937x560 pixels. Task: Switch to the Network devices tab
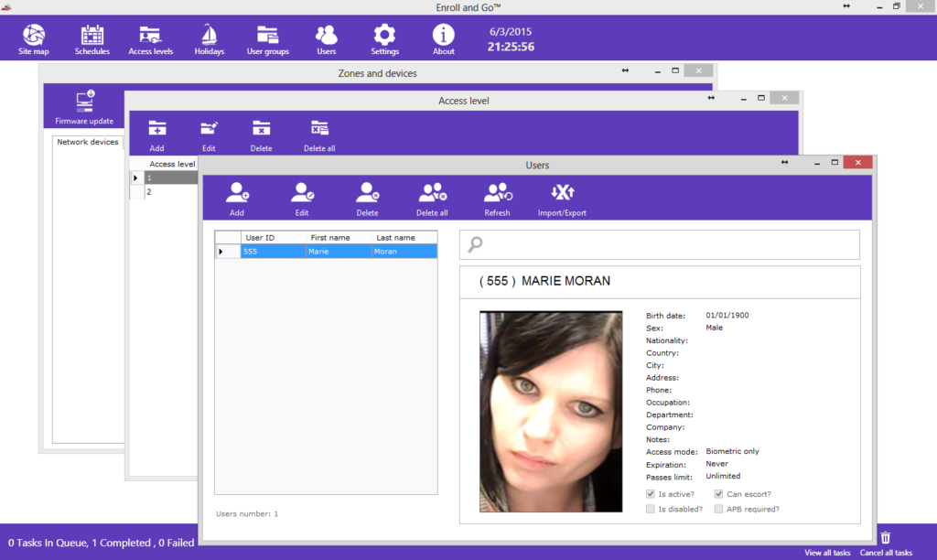pyautogui.click(x=87, y=142)
